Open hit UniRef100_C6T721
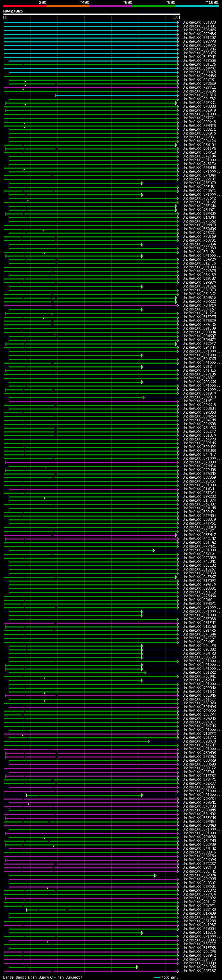This screenshot has width=222, height=980. (x=199, y=118)
